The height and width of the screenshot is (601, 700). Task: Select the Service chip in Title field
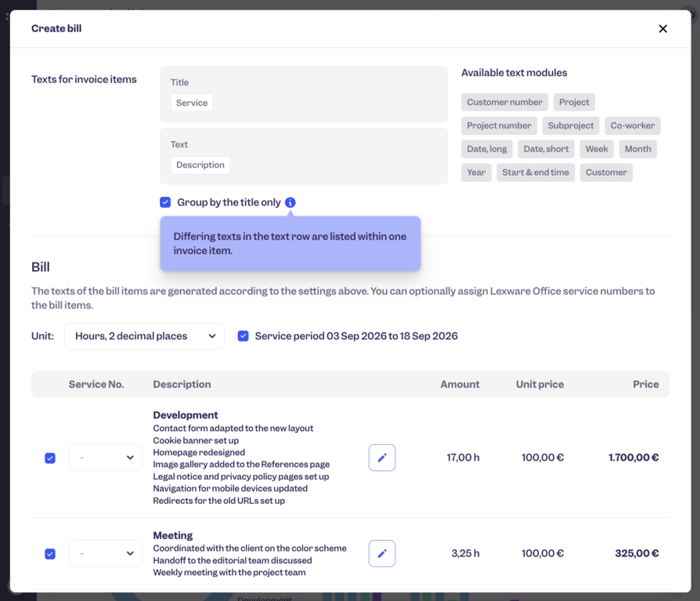click(x=192, y=103)
